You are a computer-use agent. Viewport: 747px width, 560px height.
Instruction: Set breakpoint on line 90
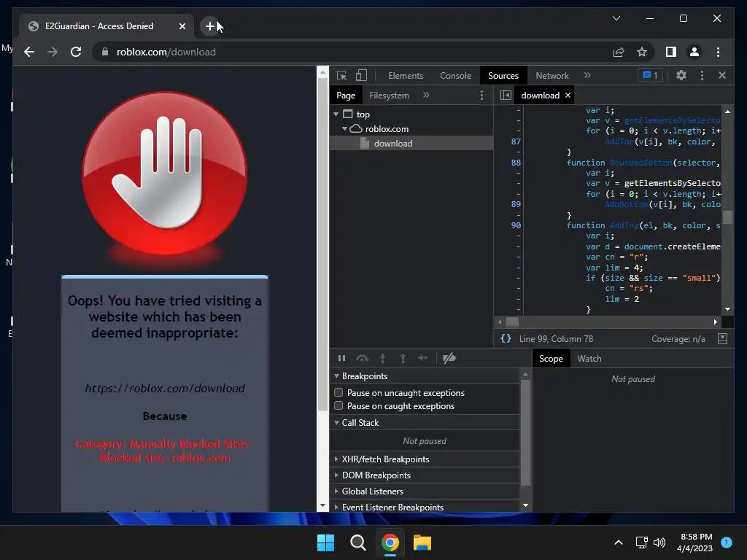pos(516,225)
